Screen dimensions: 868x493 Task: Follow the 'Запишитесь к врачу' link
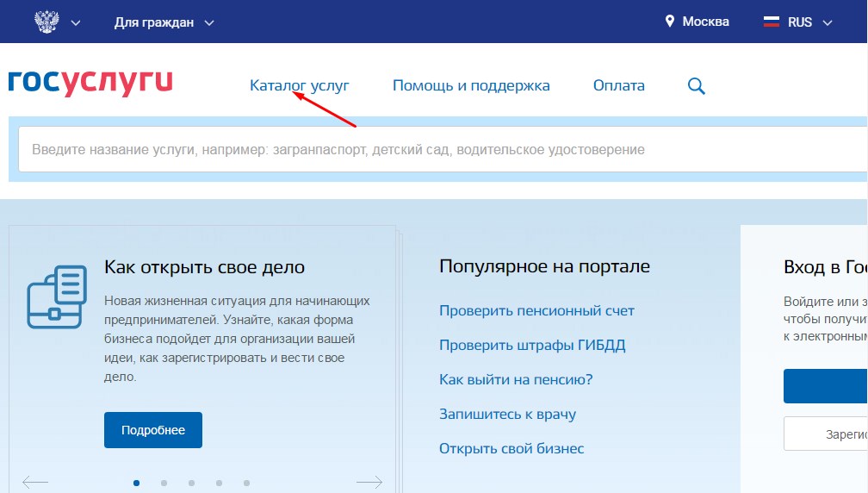(507, 414)
